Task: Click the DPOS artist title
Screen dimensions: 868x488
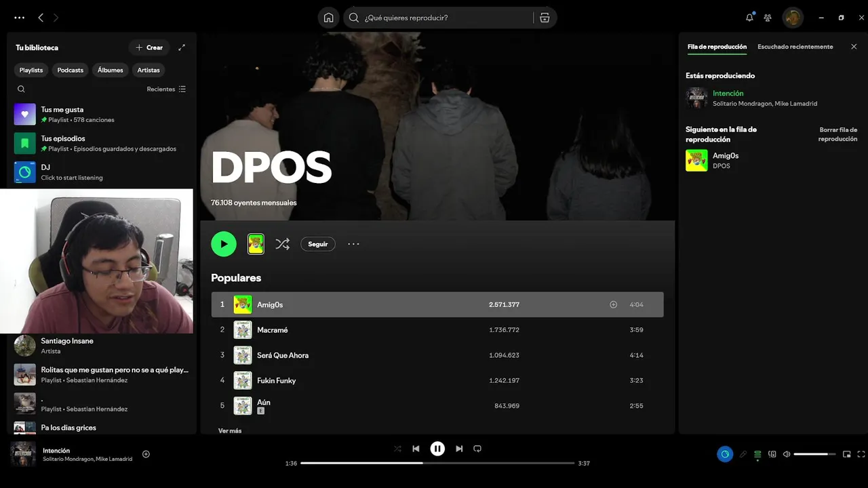Action: (x=271, y=167)
